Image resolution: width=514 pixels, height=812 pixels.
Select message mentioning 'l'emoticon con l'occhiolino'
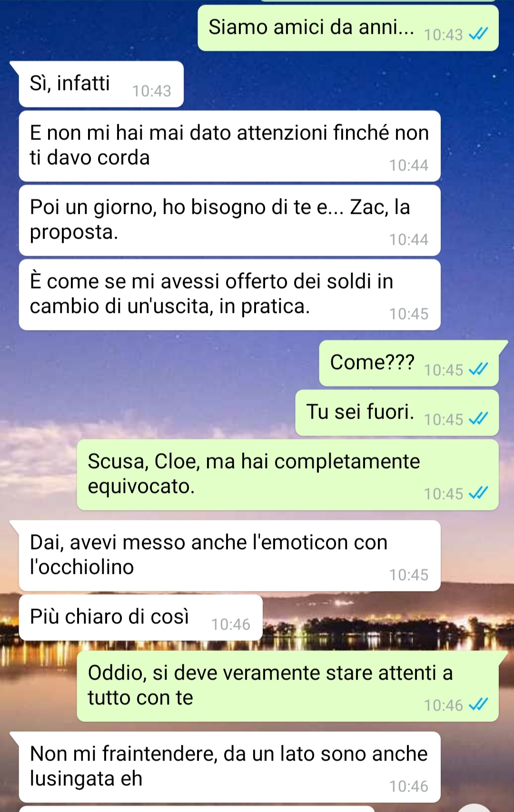(x=229, y=556)
